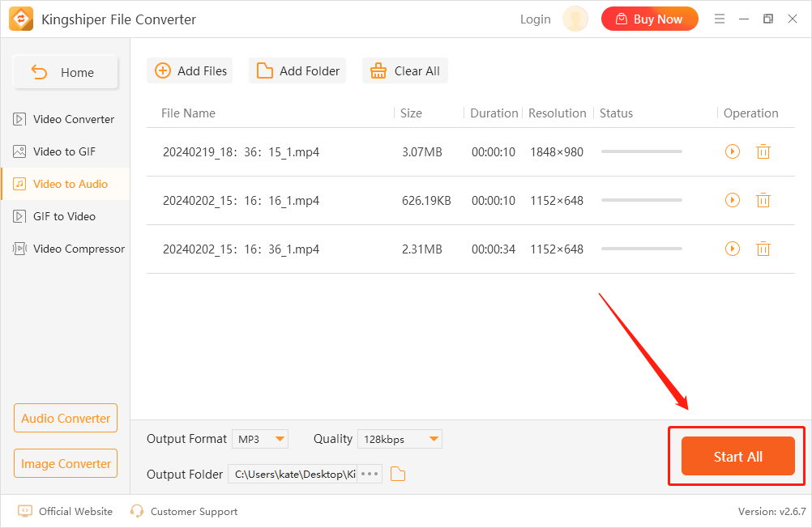Image resolution: width=812 pixels, height=528 pixels.
Task: Expand the Output Format MP3 dropdown
Action: coord(260,439)
